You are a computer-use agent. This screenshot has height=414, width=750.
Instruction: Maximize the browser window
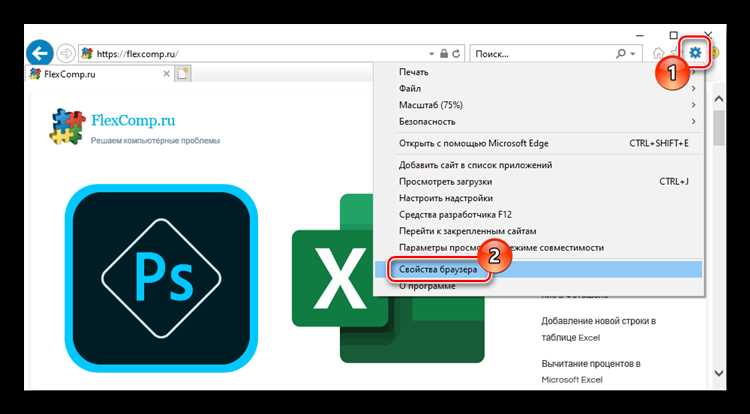[673, 35]
